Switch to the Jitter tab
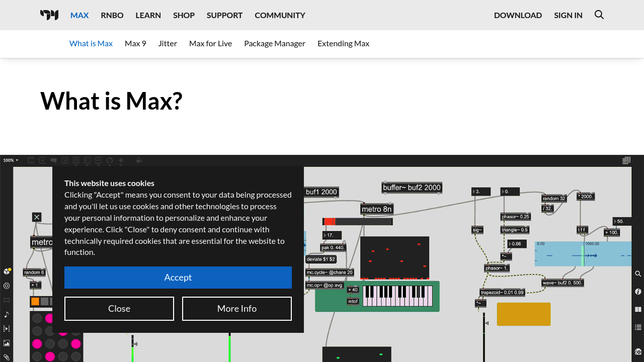 point(168,43)
